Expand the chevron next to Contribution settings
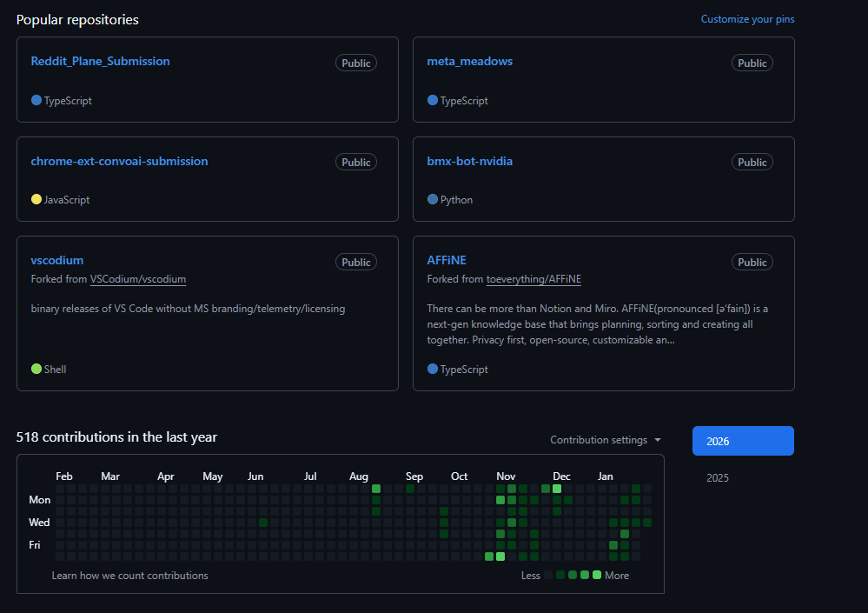The width and height of the screenshot is (868, 613). [x=659, y=440]
